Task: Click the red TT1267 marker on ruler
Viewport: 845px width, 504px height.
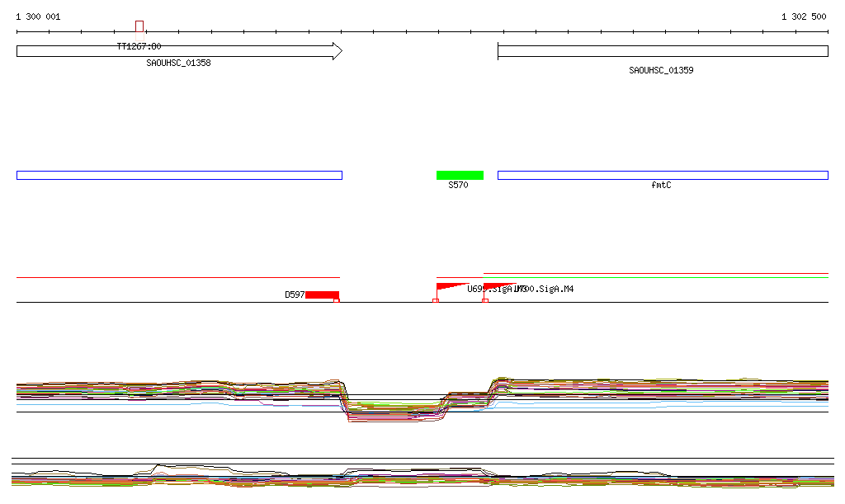Action: click(x=139, y=26)
